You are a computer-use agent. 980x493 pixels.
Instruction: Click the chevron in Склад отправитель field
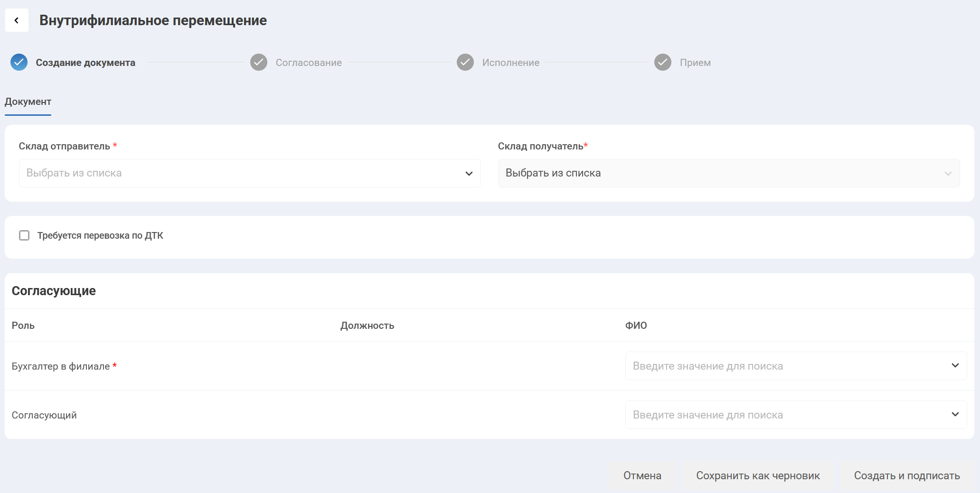(x=469, y=174)
